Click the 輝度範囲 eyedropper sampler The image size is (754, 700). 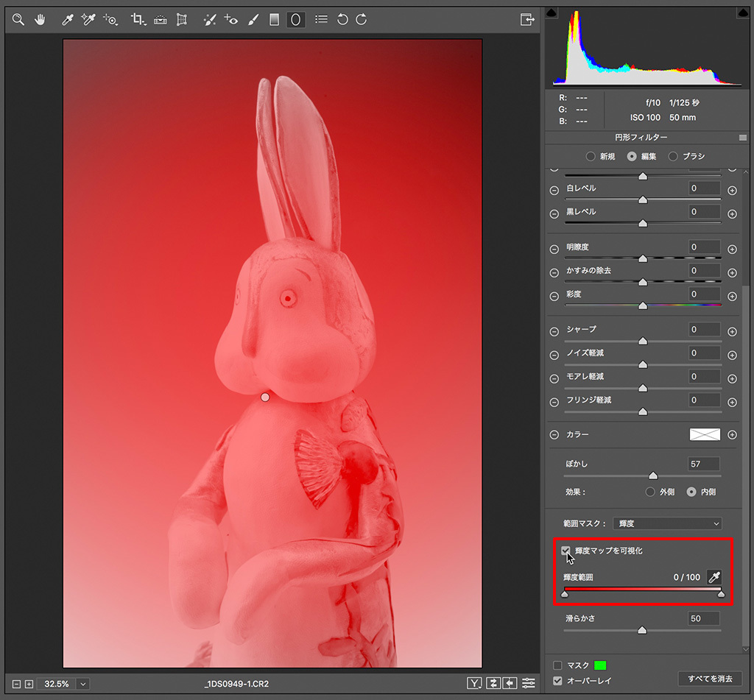[x=714, y=577]
